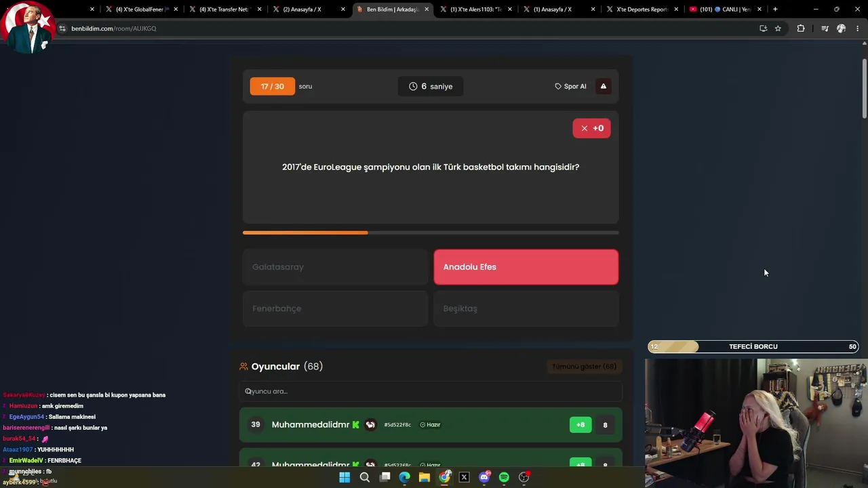Open the Chrome profile avatar
The image size is (868, 488).
click(841, 28)
